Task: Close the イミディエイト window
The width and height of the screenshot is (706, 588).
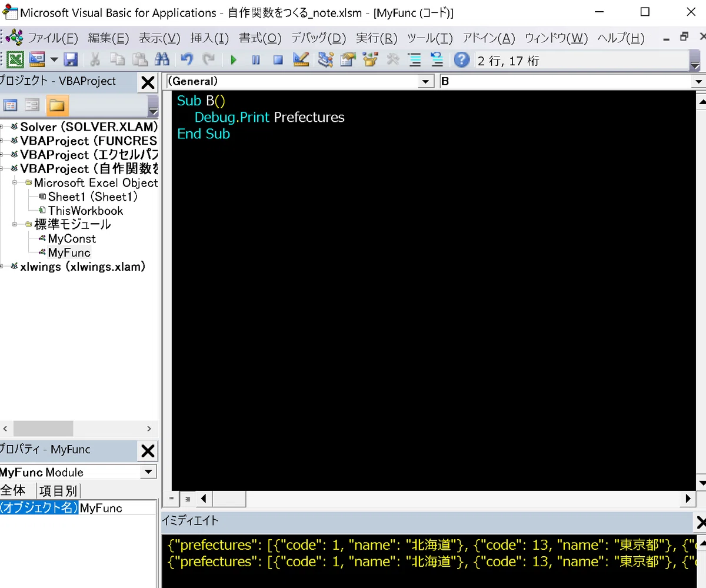Action: pos(701,522)
